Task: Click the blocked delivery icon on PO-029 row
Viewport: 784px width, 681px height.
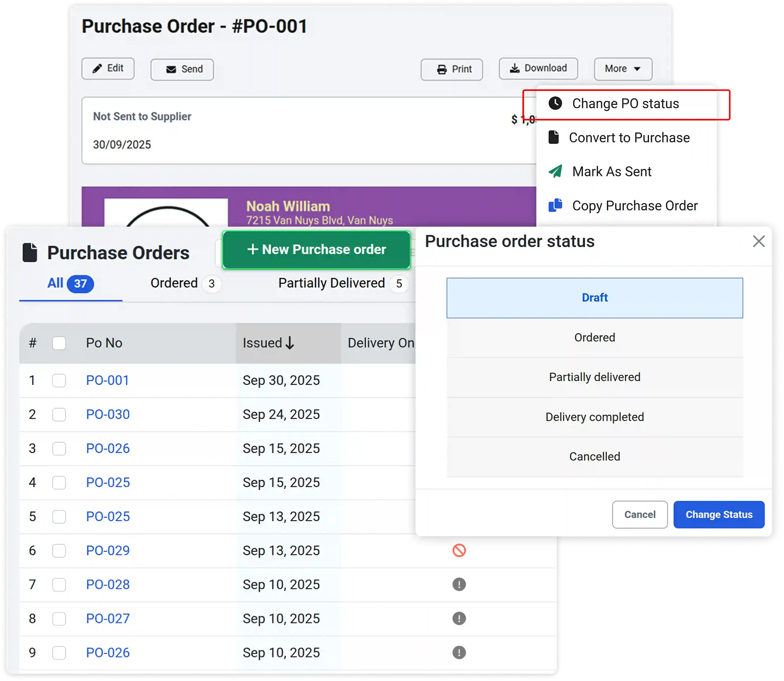Action: [x=460, y=550]
